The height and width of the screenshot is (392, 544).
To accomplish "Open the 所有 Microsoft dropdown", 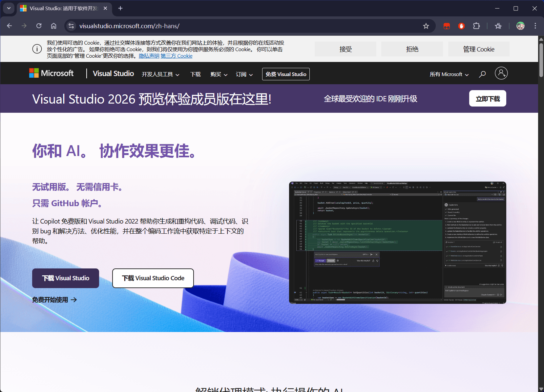I will 449,74.
